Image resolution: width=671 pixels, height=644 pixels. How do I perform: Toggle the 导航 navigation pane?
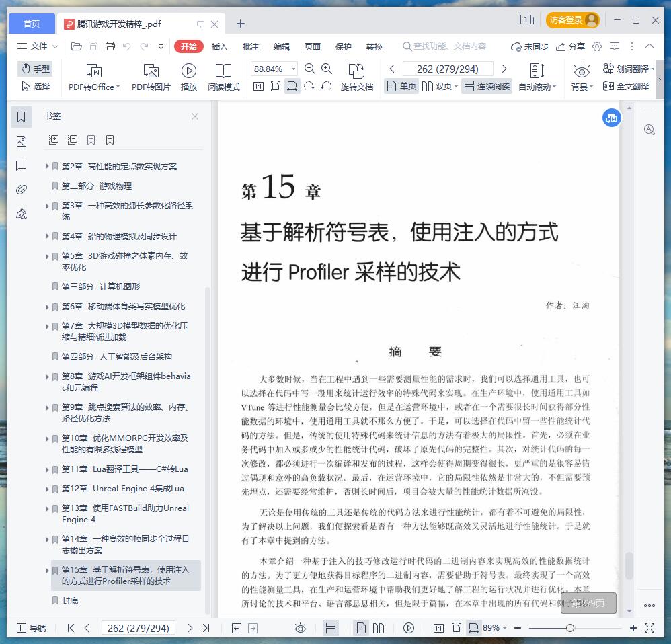(x=31, y=628)
